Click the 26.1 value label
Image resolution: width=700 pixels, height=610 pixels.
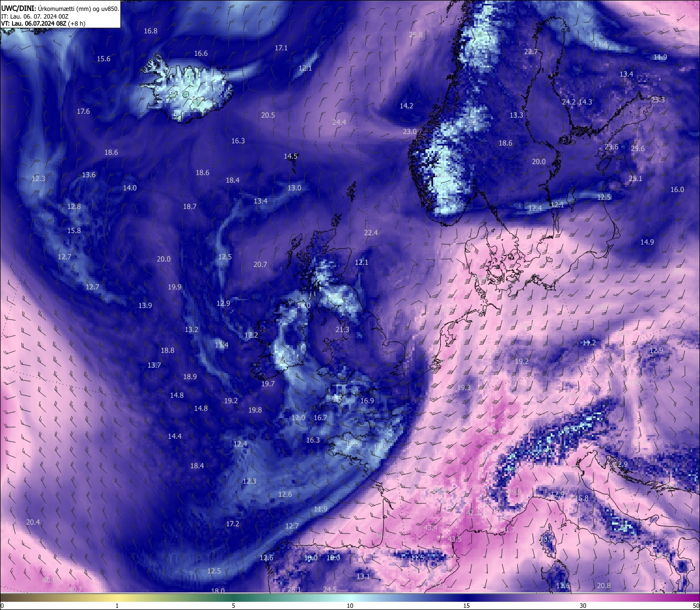click(294, 590)
